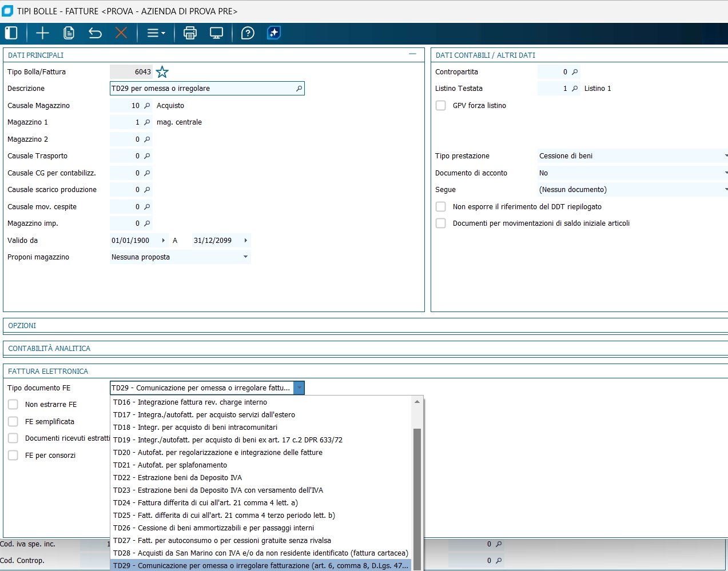728x571 pixels.
Task: Enable the GPV forza listino checkbox
Action: click(x=441, y=106)
